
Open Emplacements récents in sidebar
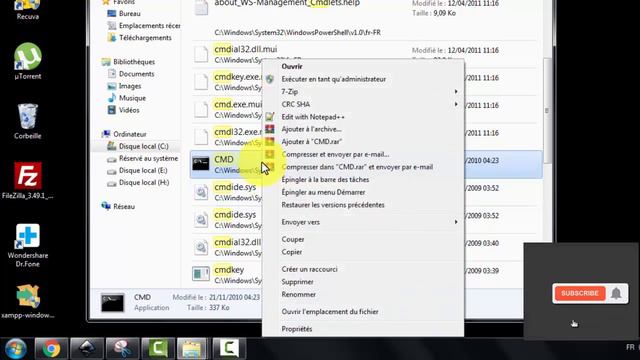click(x=149, y=26)
